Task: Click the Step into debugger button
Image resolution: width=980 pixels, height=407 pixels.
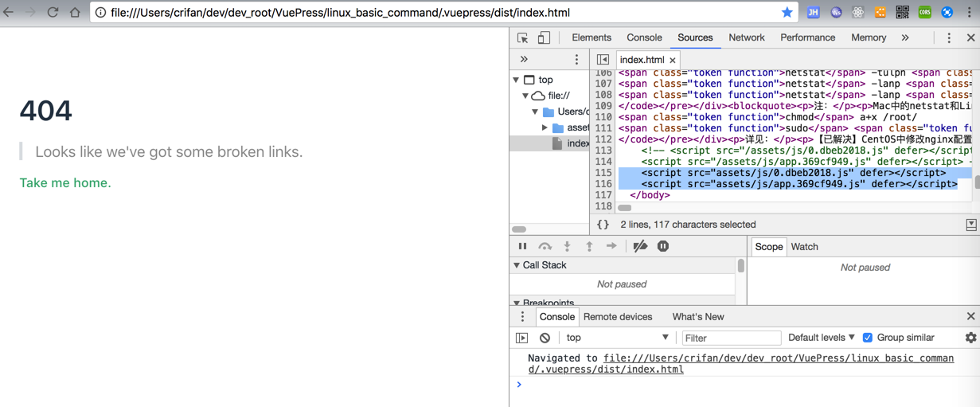Action: coord(567,246)
